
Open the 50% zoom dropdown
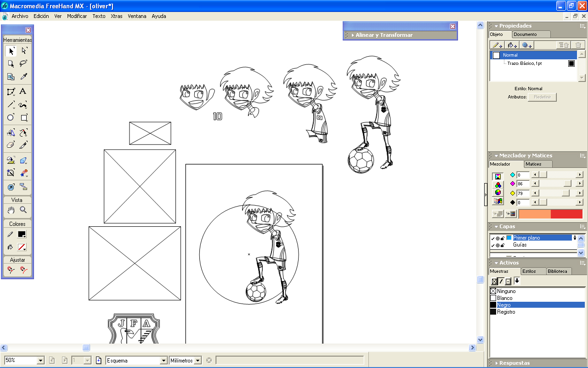pos(40,361)
